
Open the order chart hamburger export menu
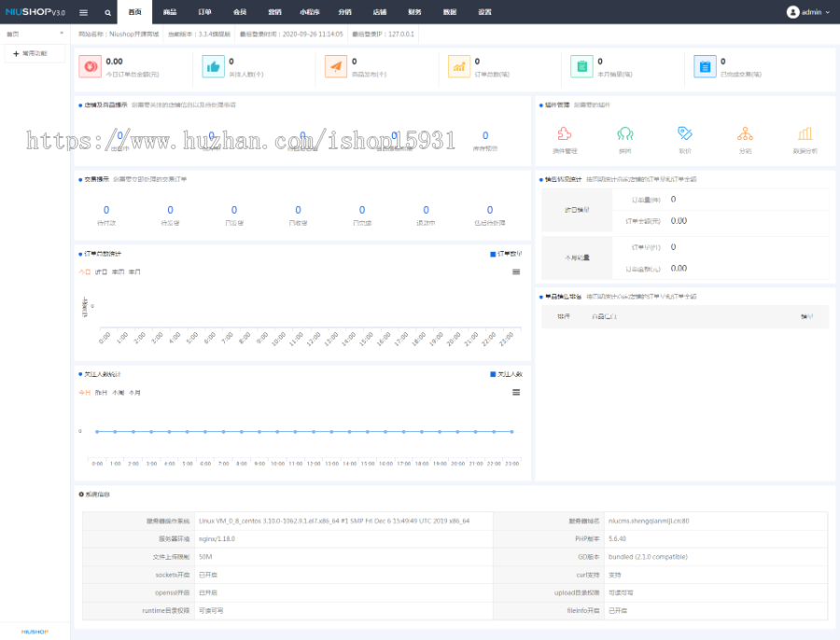516,271
